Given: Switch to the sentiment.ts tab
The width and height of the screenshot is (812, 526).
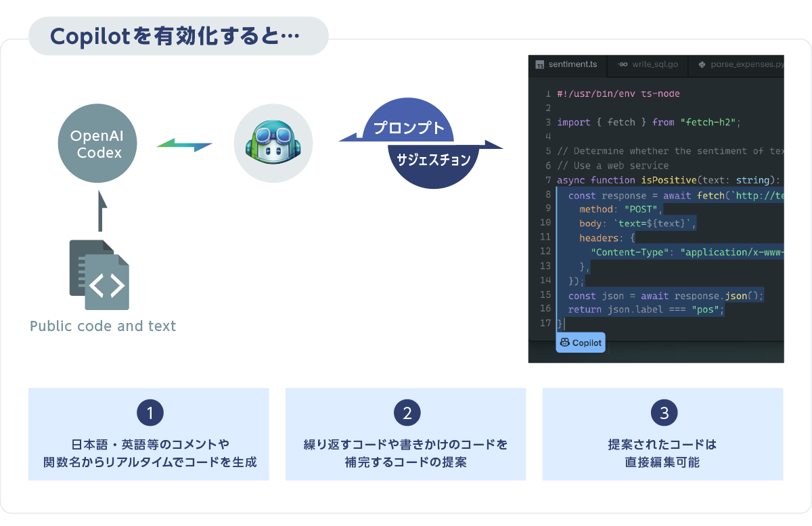Looking at the screenshot, I should coord(567,65).
